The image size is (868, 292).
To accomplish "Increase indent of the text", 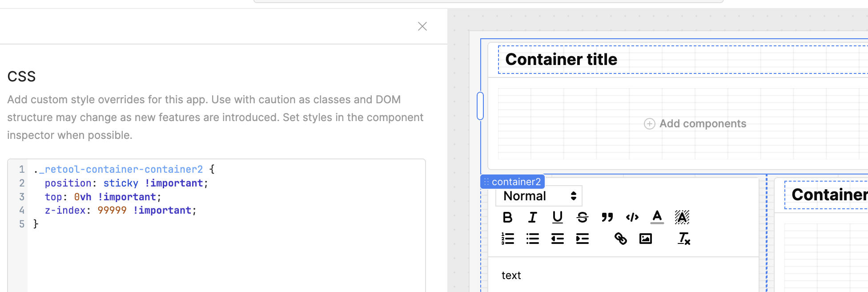I will (x=582, y=239).
